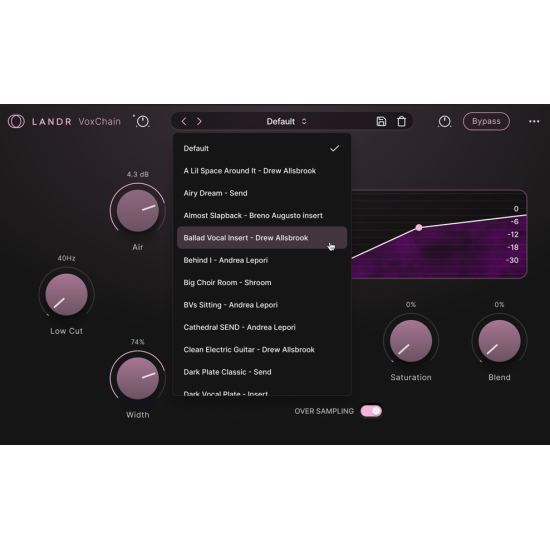Save the preset with the floppy icon
Image resolution: width=550 pixels, height=550 pixels.
tap(381, 121)
